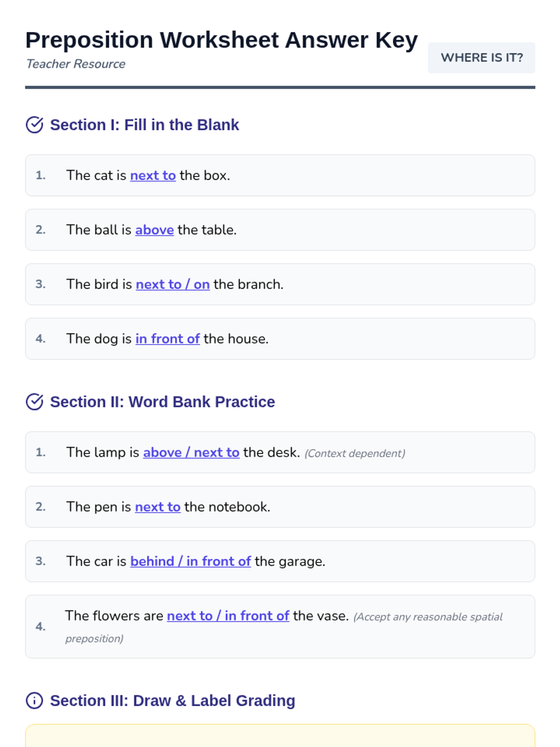Click the yellow grading box below Section III
The width and height of the screenshot is (560, 747).
(280, 736)
